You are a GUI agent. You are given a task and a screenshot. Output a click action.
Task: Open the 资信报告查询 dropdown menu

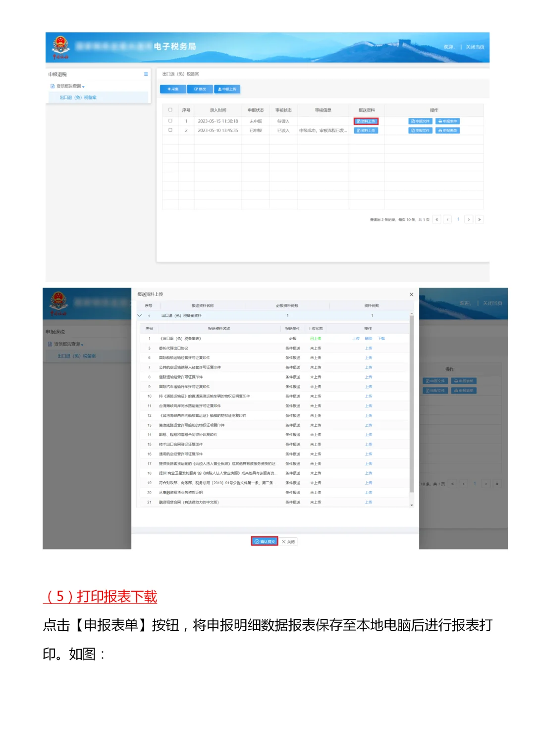coord(69,85)
